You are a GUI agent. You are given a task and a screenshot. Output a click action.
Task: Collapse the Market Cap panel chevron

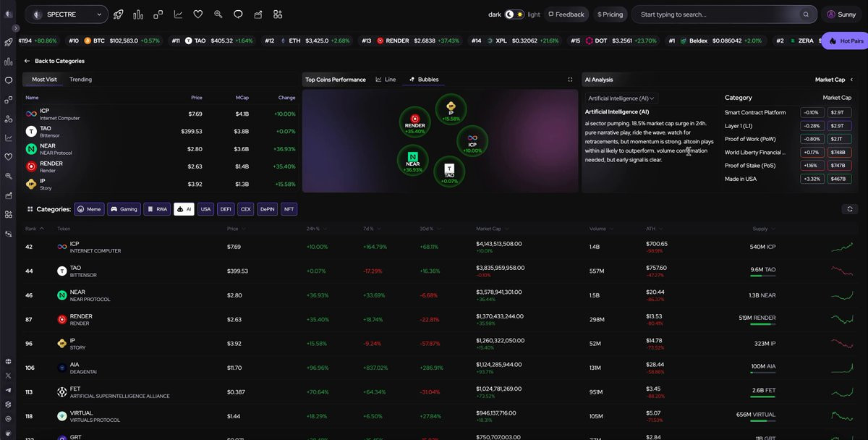click(x=851, y=80)
